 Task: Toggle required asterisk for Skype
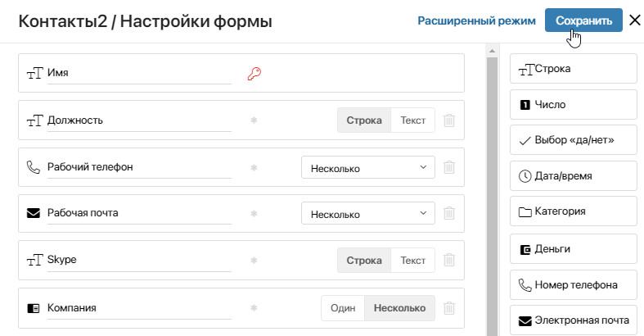point(254,261)
